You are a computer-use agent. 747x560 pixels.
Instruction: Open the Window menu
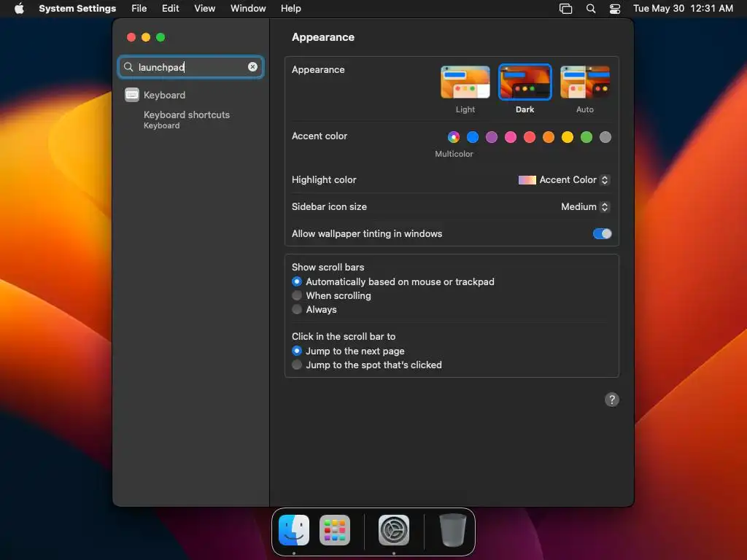coord(248,9)
